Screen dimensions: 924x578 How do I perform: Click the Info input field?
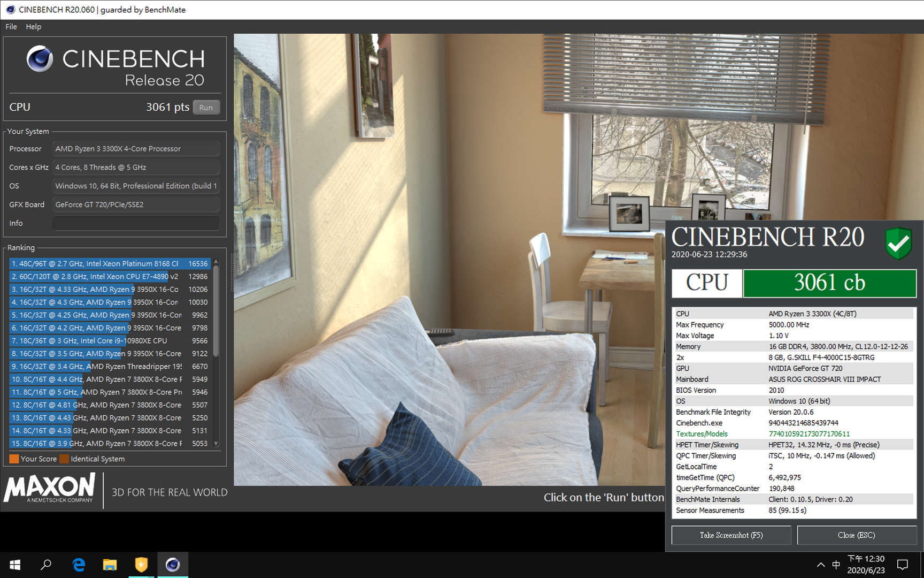click(136, 223)
